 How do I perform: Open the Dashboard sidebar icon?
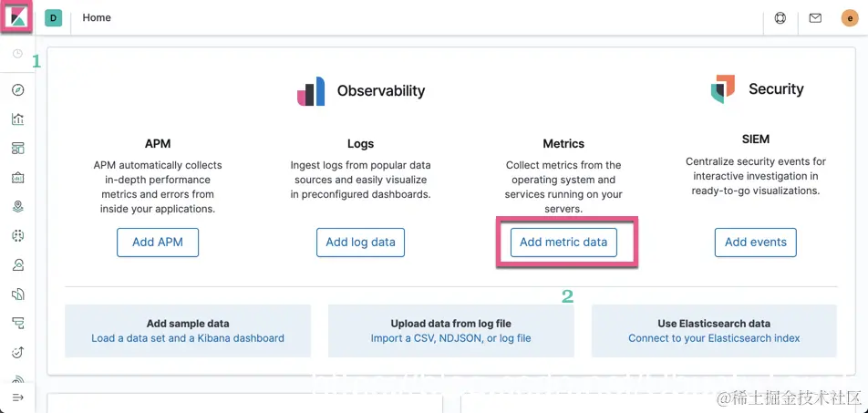point(17,149)
